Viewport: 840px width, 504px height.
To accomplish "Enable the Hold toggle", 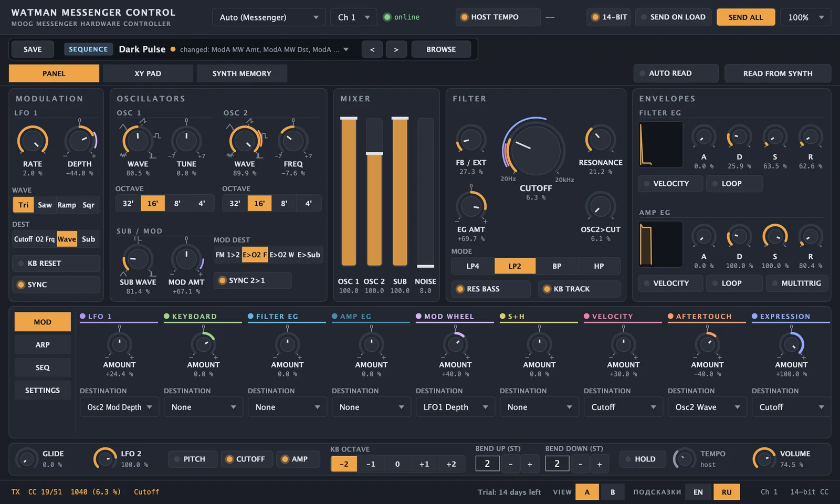I will (642, 459).
